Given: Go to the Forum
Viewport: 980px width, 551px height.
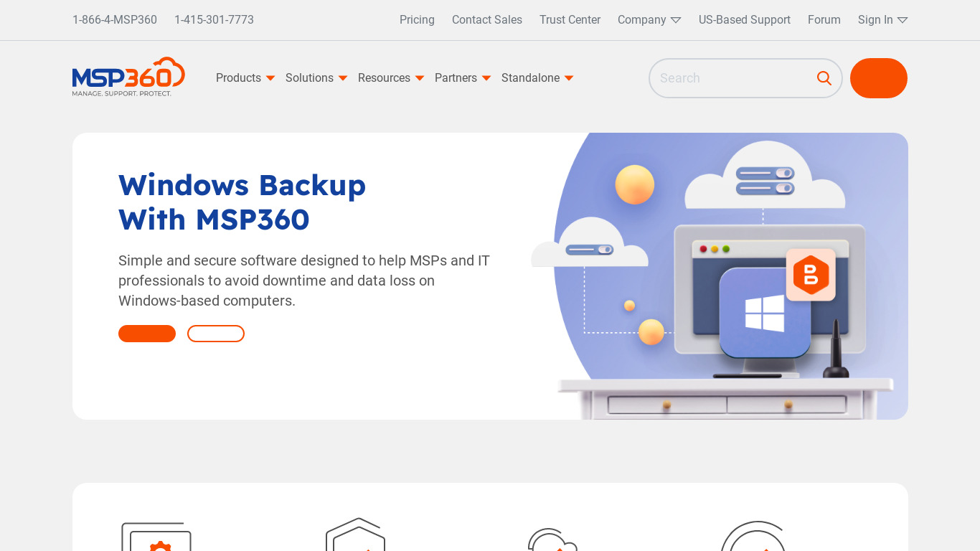Looking at the screenshot, I should (x=824, y=20).
